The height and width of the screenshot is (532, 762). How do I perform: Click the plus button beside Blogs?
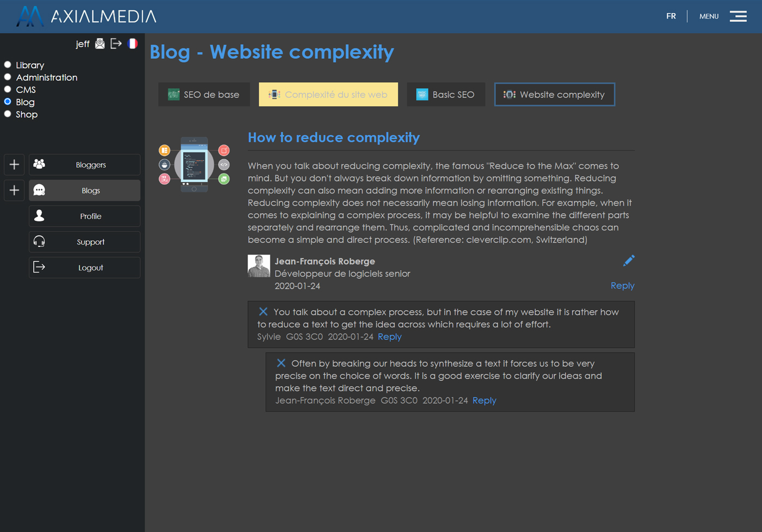pyautogui.click(x=14, y=190)
